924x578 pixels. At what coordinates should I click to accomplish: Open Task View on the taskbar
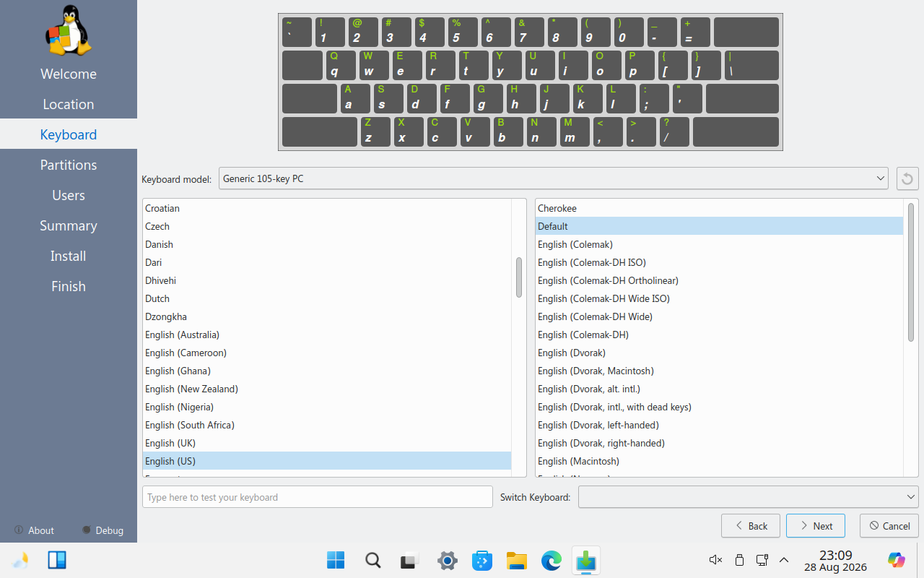(411, 560)
